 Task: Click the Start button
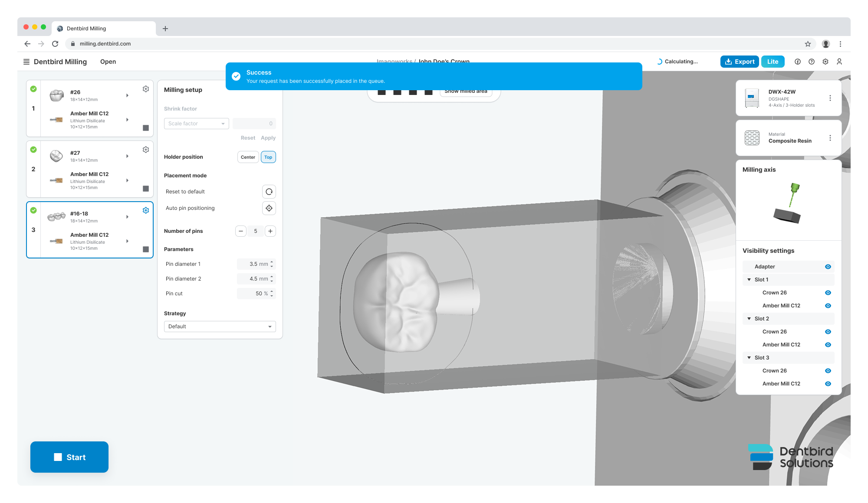click(x=69, y=457)
